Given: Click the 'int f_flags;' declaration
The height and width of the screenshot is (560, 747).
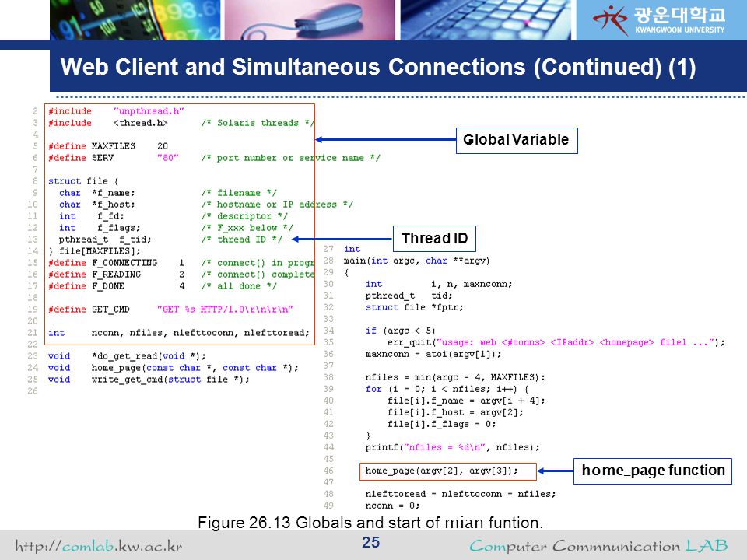Looking at the screenshot, I should pyautogui.click(x=100, y=228).
